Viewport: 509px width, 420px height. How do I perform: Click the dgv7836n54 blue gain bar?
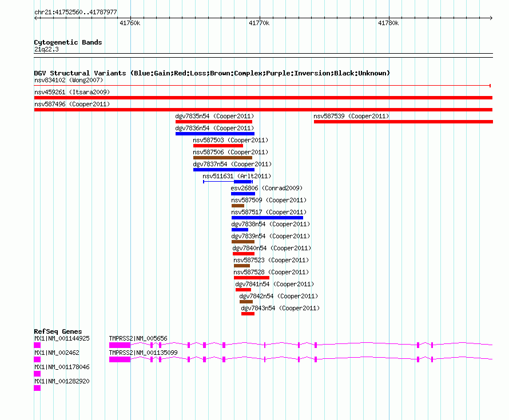[215, 134]
